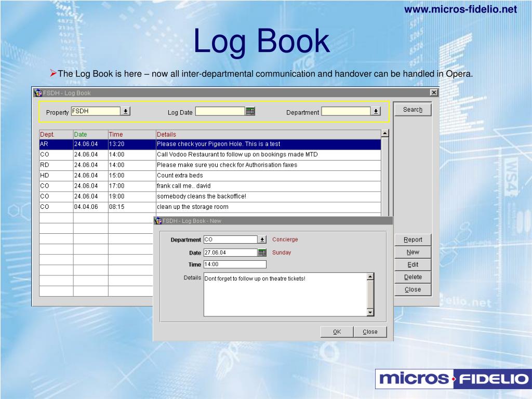Confirm the new entry with OK

coord(337,332)
